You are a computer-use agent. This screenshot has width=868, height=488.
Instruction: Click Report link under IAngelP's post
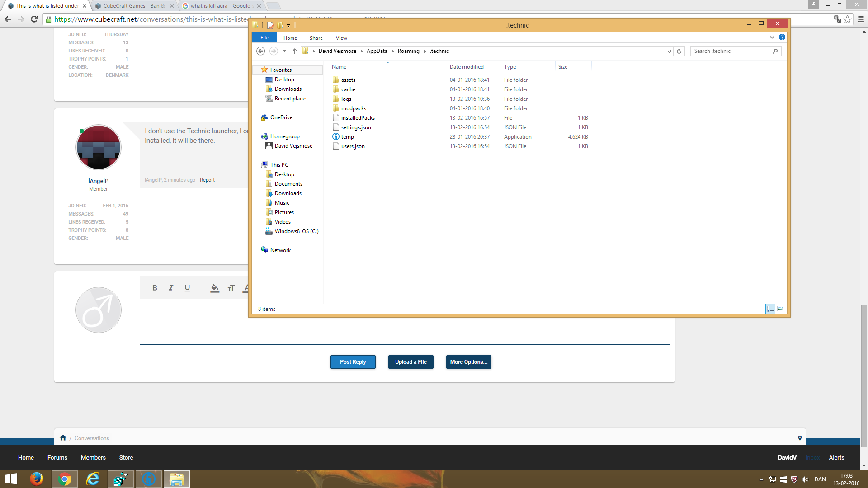207,180
